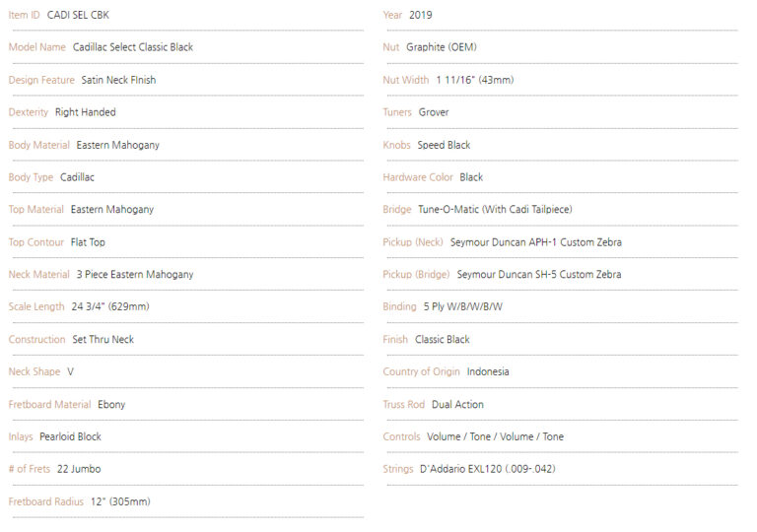Click the Tune-O-Matic bridge description
The height and width of the screenshot is (532, 757).
(495, 210)
